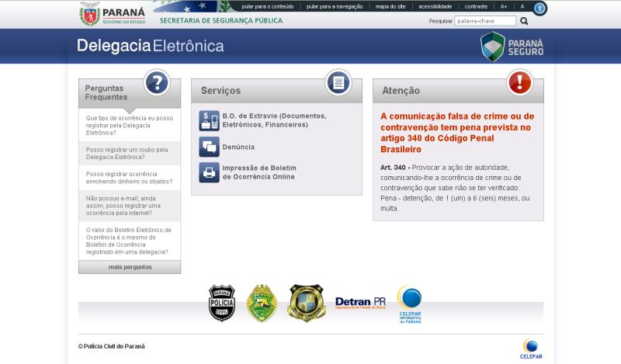Screen dimensions: 621x364
Task: Click the Denúncia speech bubbles icon
Action: pos(209,147)
